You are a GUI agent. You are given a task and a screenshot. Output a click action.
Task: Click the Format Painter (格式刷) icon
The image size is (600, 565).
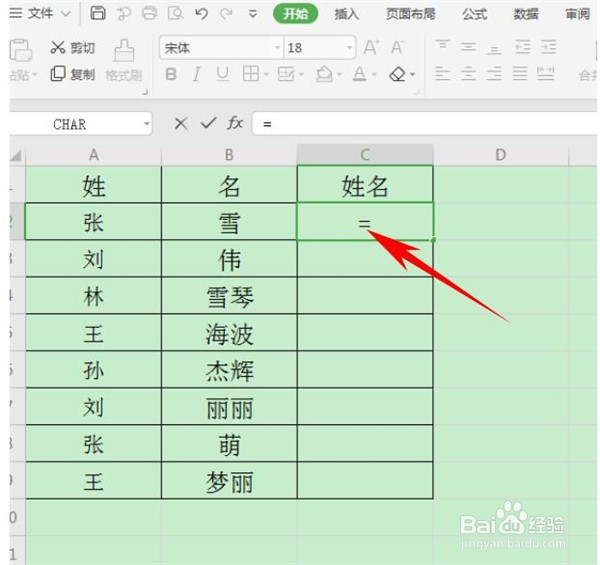124,50
